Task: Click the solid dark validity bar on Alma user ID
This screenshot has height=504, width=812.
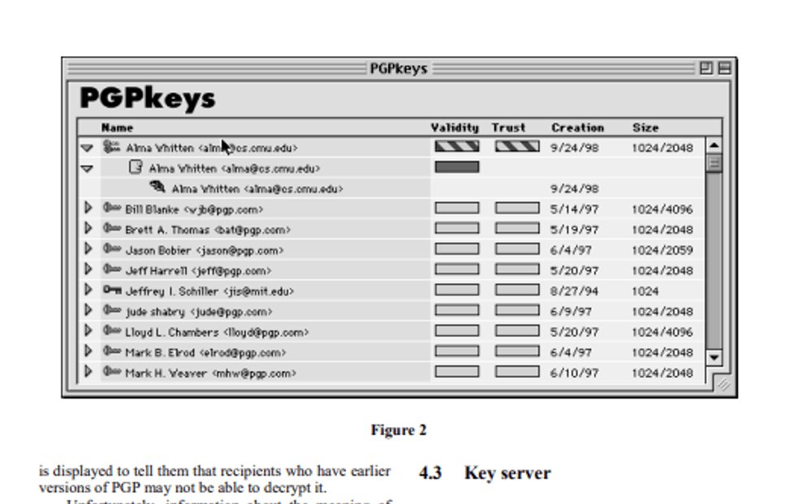Action: coord(456,166)
